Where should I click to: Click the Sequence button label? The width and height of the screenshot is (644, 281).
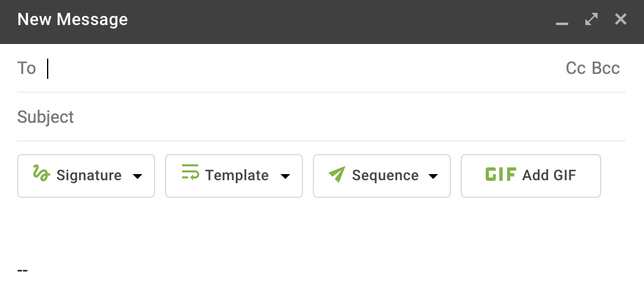pos(386,176)
